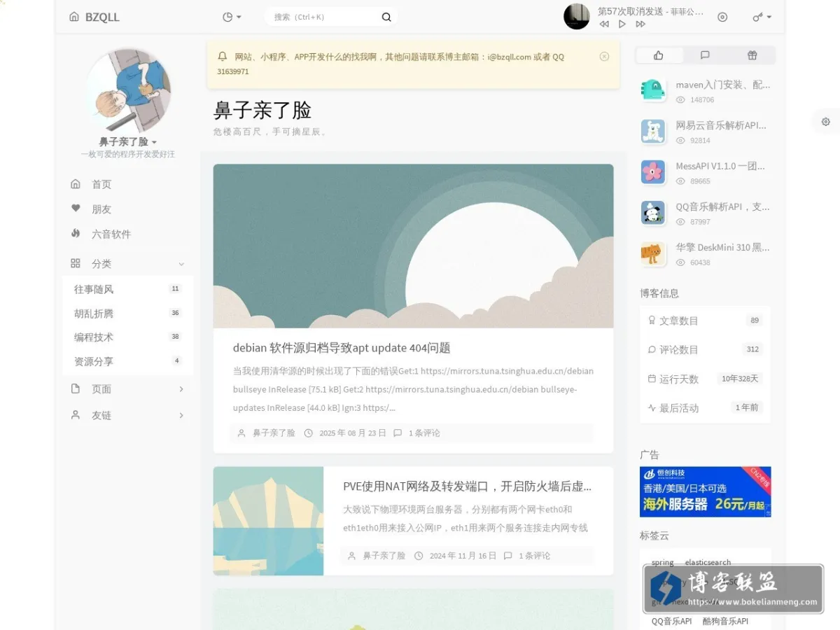The image size is (840, 630).
Task: Open 1条评论 link on PVE post
Action: tap(535, 556)
